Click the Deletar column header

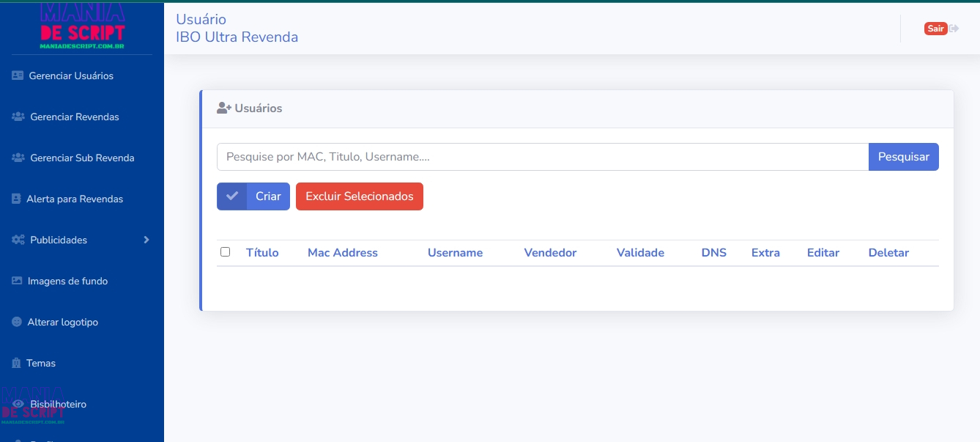coord(888,253)
